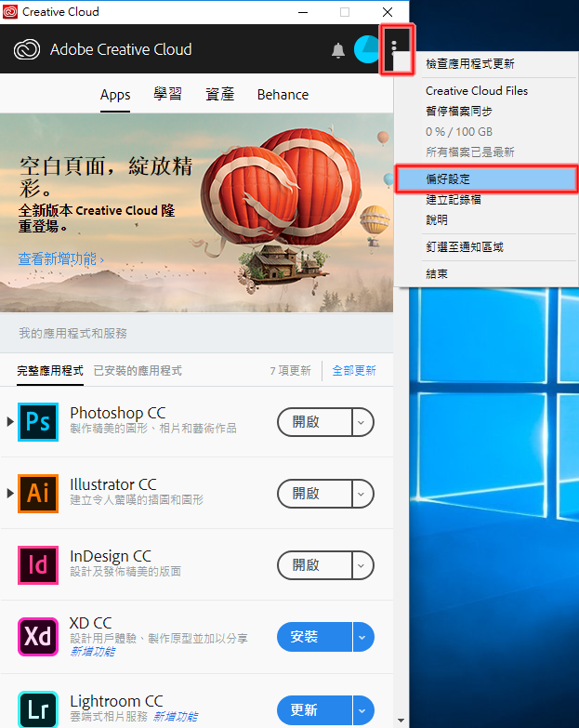Choose 暫停檔案同步 from menu
Viewport: 579px width, 728px height.
pos(485,111)
